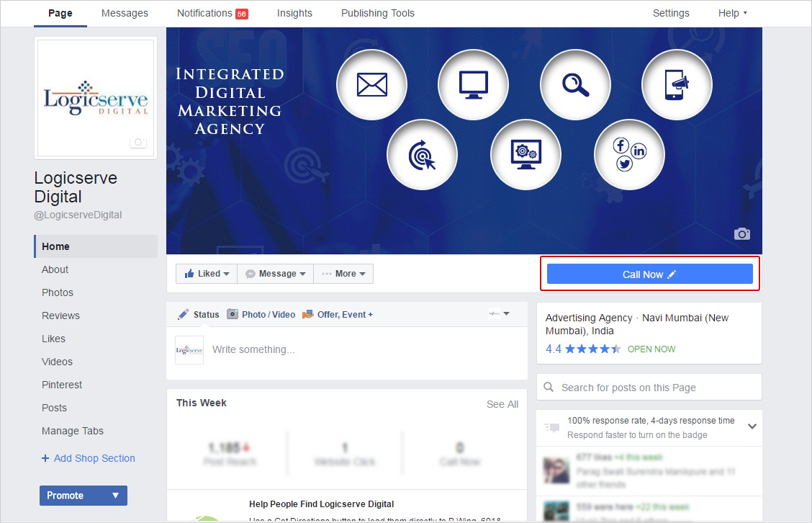The height and width of the screenshot is (523, 812).
Task: Switch to the Page tab
Action: (x=60, y=13)
